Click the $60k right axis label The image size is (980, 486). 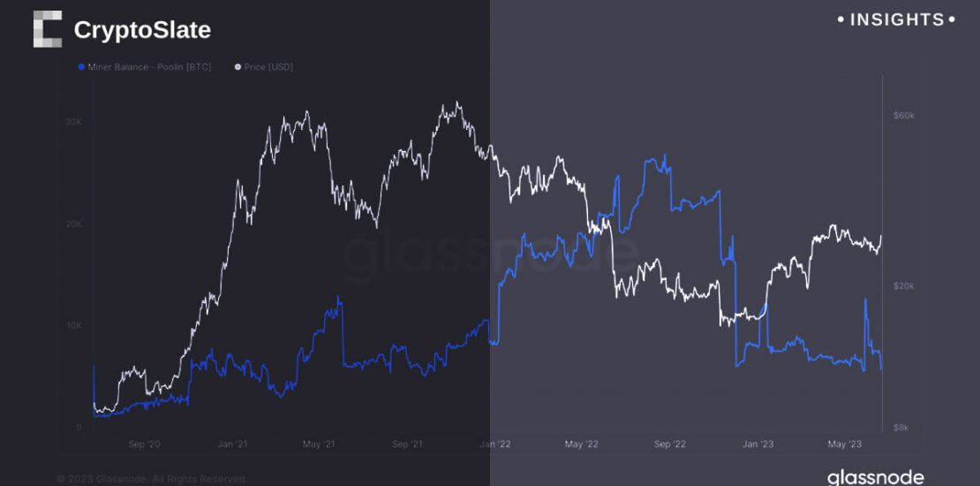(903, 116)
